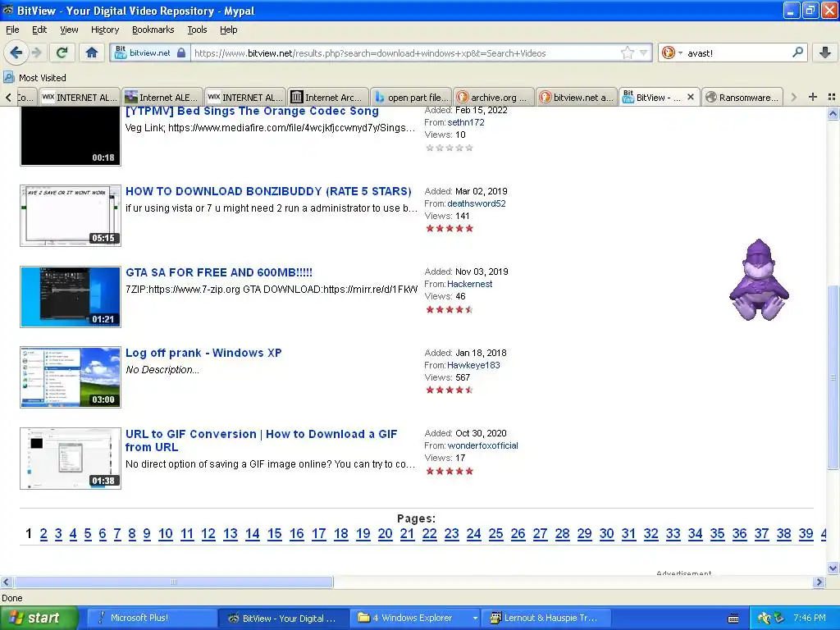Click the bitview.net site identity badge
Viewport: 840px width, 630px height.
[x=150, y=52]
